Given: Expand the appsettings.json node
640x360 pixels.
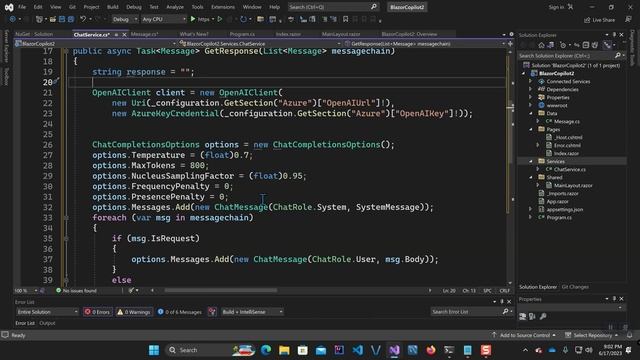Looking at the screenshot, I should click(531, 209).
